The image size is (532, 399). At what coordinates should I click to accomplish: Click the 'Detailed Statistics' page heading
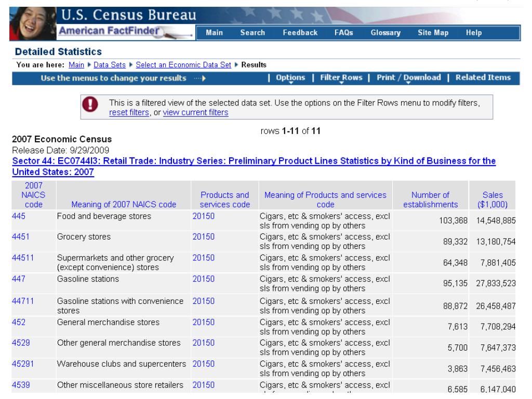[58, 51]
